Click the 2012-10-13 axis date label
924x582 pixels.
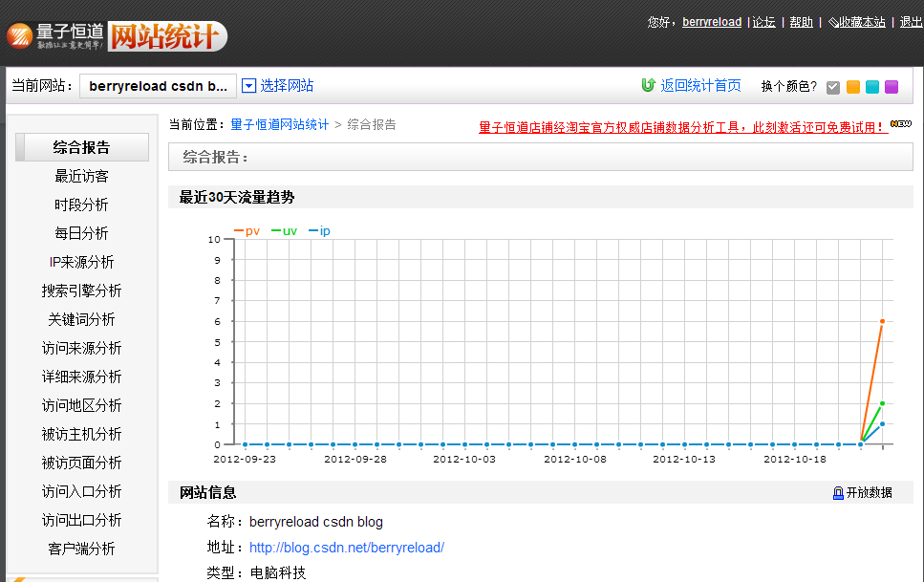(684, 460)
